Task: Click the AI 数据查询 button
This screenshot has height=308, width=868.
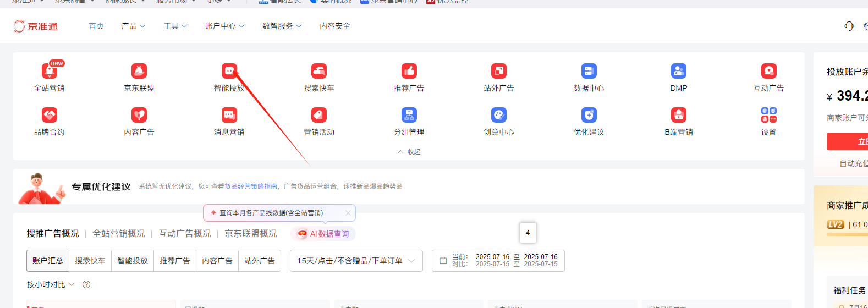Action: 323,234
